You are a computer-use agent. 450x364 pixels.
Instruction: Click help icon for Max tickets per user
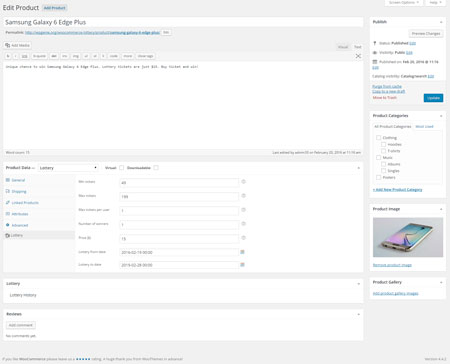click(x=243, y=210)
